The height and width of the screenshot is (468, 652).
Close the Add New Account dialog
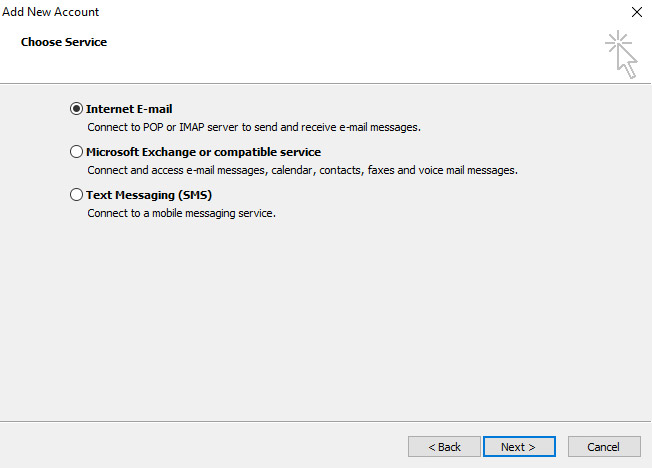[637, 12]
